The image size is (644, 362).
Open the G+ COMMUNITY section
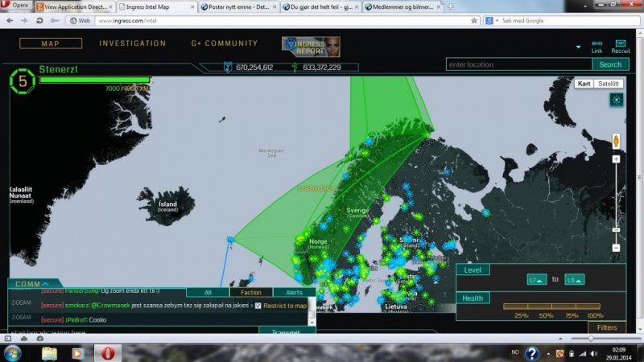coord(225,43)
